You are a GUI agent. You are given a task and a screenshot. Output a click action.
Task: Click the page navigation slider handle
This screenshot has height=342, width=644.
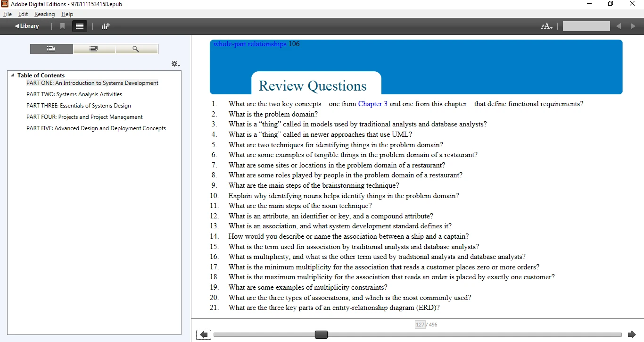click(321, 334)
